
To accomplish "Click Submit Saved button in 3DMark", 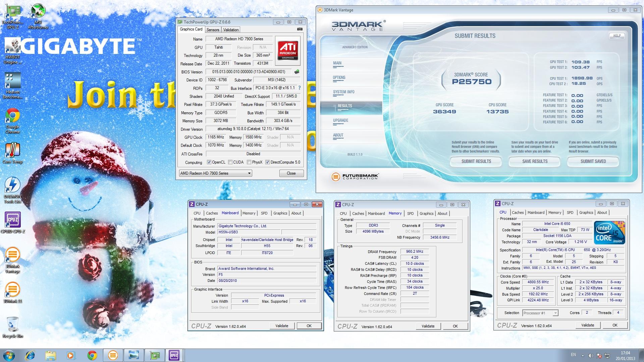I will coord(593,161).
